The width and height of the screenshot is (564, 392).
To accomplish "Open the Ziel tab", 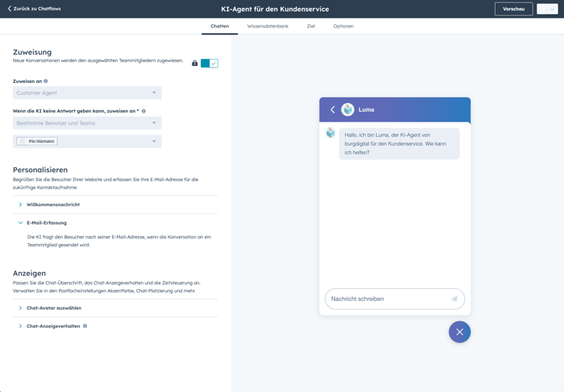I will click(x=311, y=27).
